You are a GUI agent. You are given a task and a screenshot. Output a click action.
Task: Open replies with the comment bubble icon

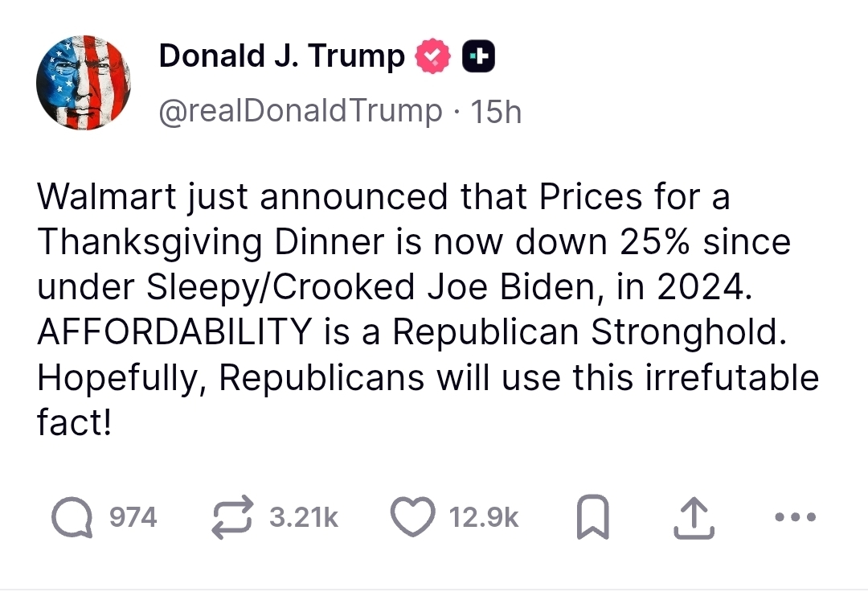(73, 516)
